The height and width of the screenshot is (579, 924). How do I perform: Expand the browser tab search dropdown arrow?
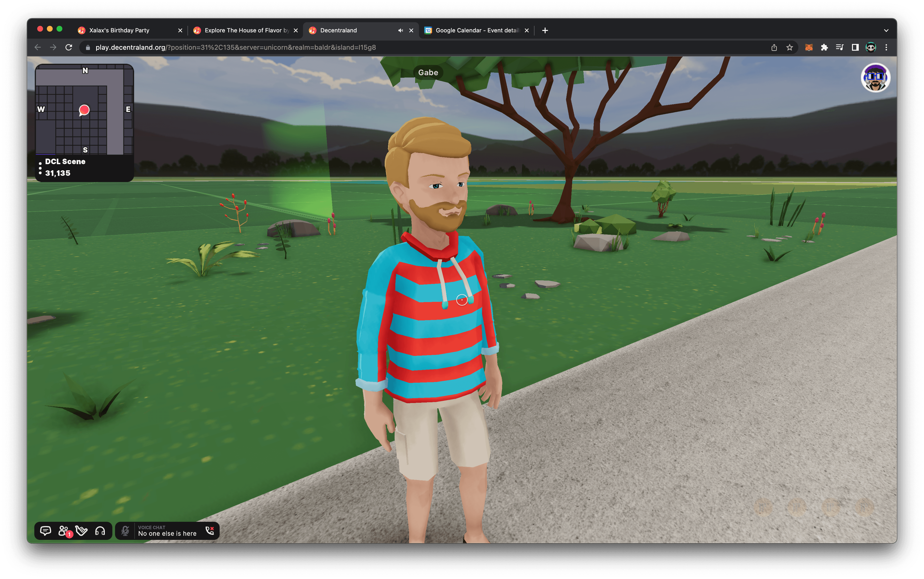coord(886,30)
